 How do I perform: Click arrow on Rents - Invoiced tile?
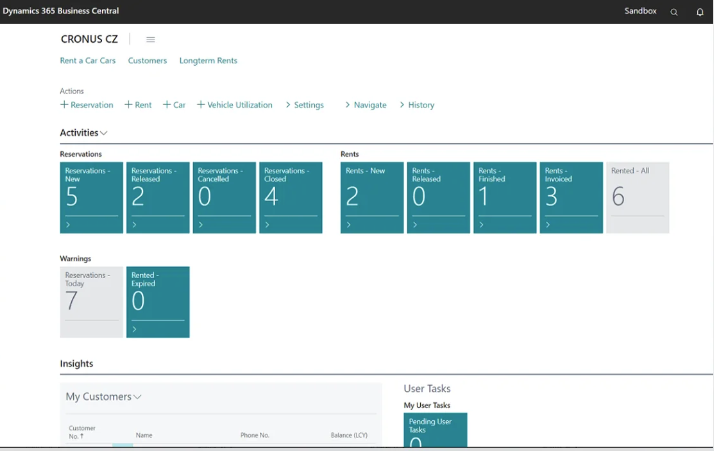[x=548, y=225]
